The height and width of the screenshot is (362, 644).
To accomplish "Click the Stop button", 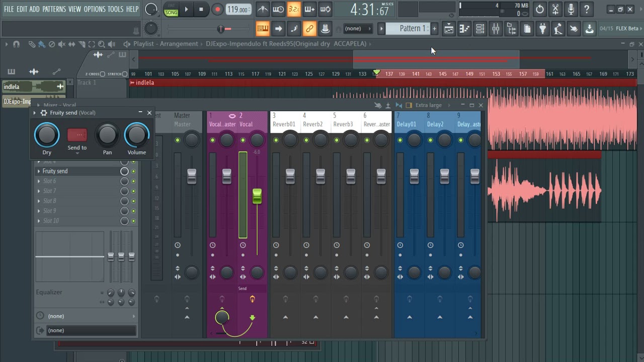I will point(201,9).
